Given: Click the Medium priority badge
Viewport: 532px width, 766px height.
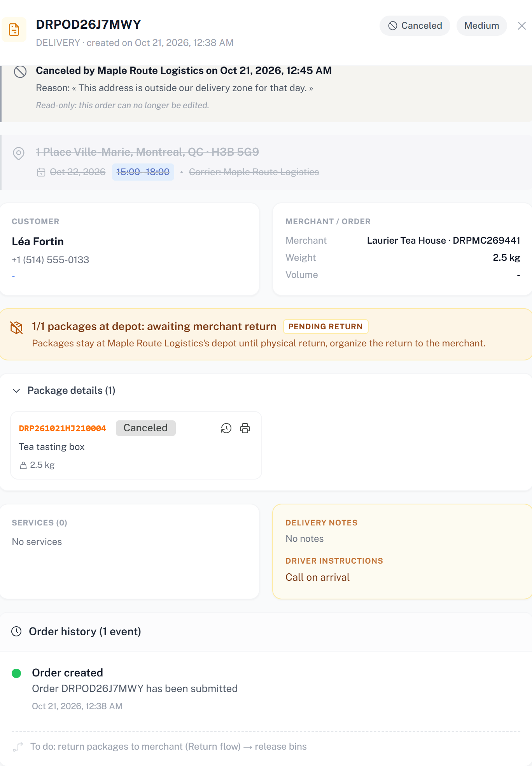Looking at the screenshot, I should click(x=481, y=26).
